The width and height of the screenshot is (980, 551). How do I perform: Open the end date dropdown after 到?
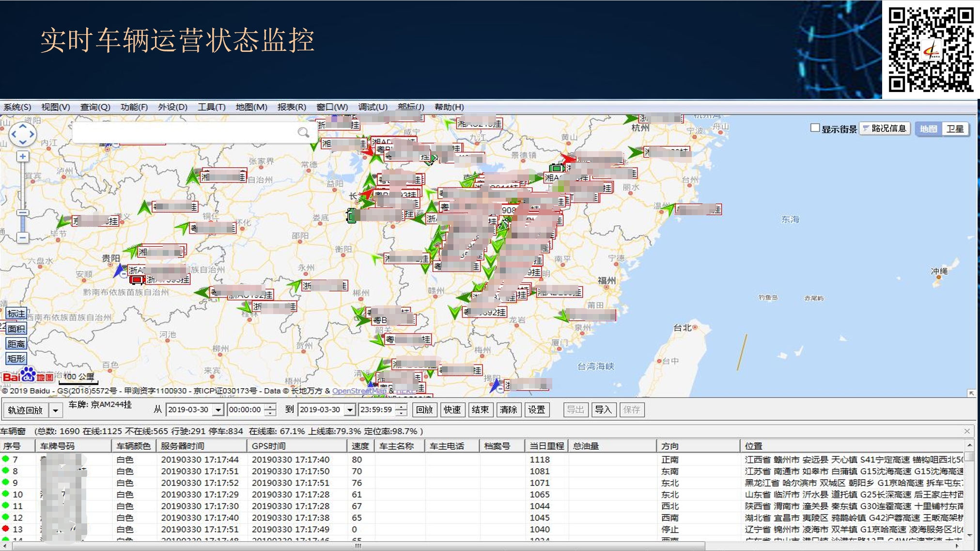tap(350, 410)
